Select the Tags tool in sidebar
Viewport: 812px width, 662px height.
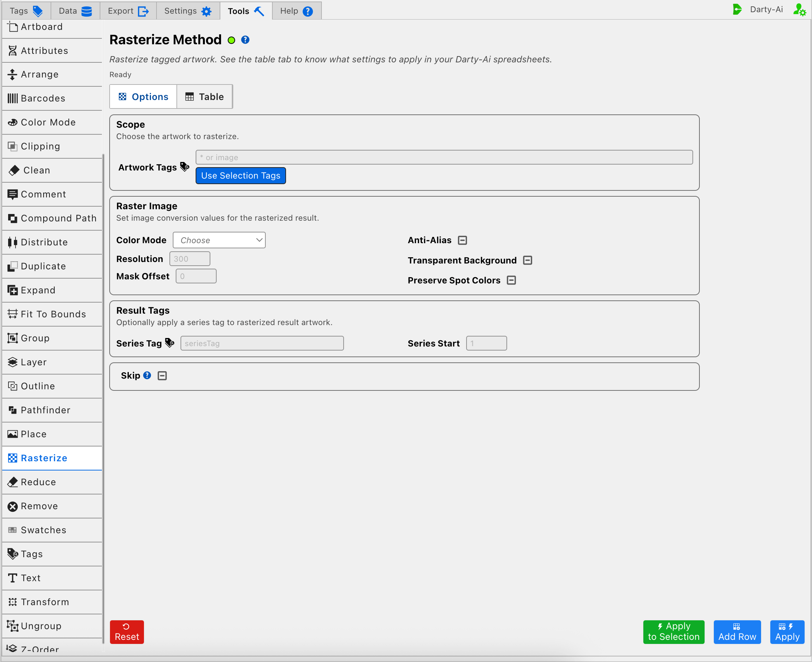[x=52, y=555]
